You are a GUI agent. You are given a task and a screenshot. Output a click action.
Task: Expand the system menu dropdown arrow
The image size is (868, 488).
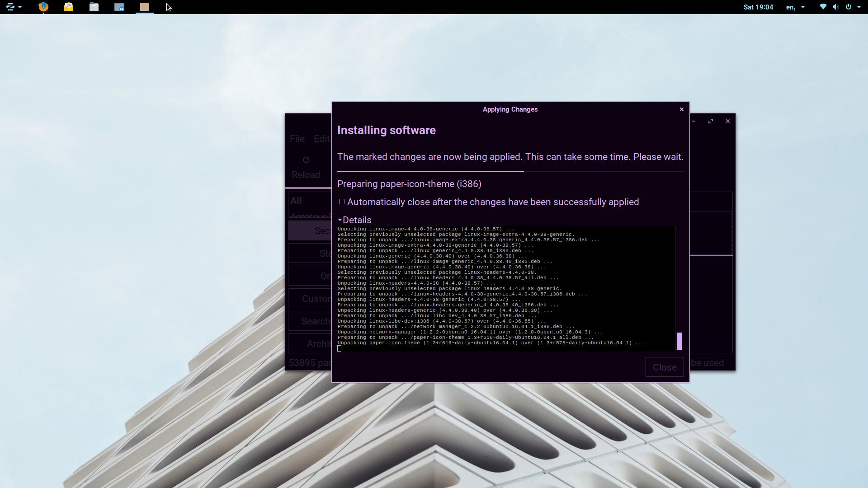[x=859, y=7]
